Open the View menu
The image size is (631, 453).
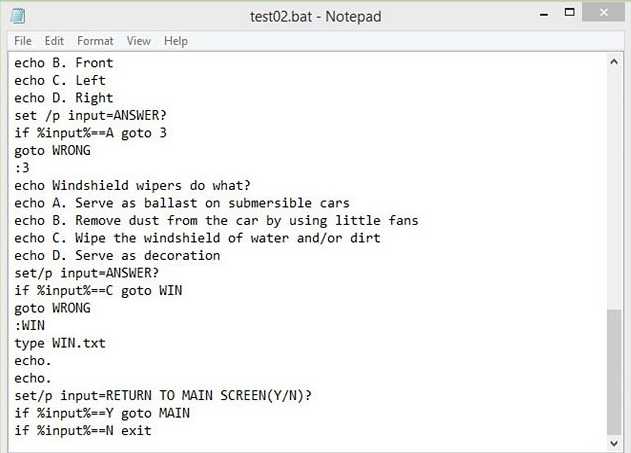point(138,41)
